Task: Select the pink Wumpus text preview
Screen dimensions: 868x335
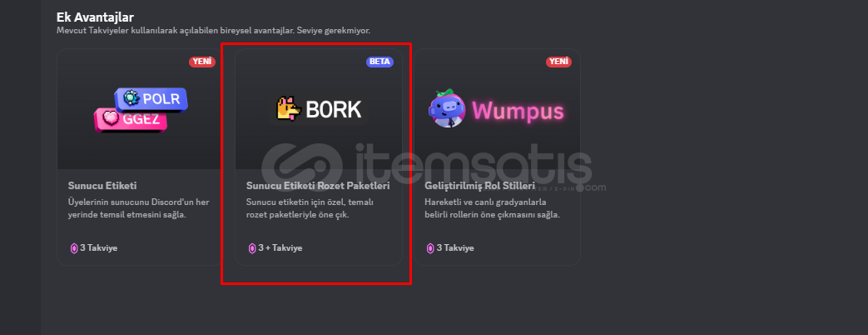Action: 518,111
